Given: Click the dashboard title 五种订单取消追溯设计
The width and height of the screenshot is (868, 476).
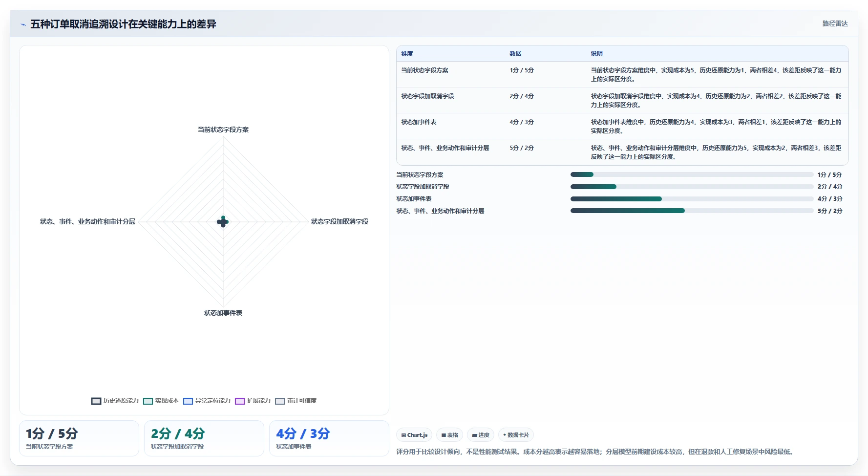Looking at the screenshot, I should tap(123, 24).
